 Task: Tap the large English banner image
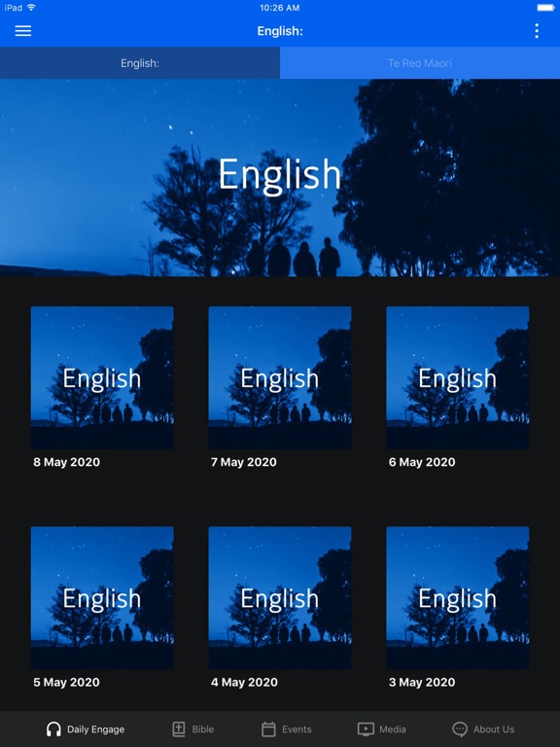280,178
